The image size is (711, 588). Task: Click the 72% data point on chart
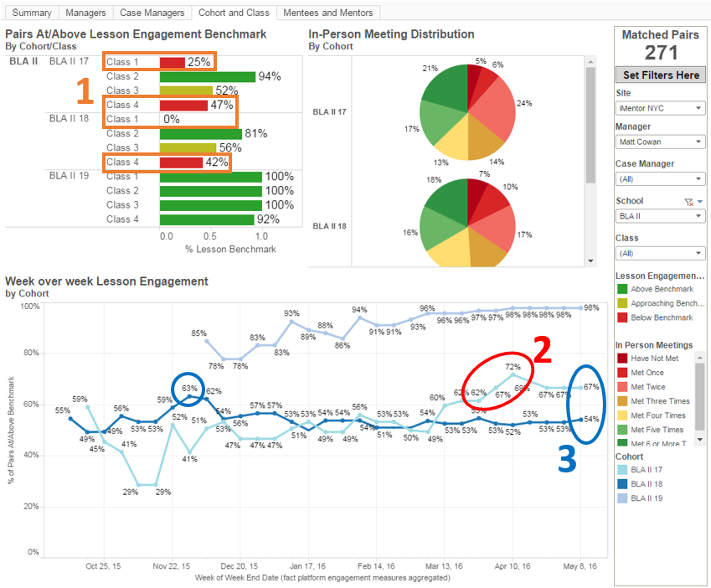513,374
